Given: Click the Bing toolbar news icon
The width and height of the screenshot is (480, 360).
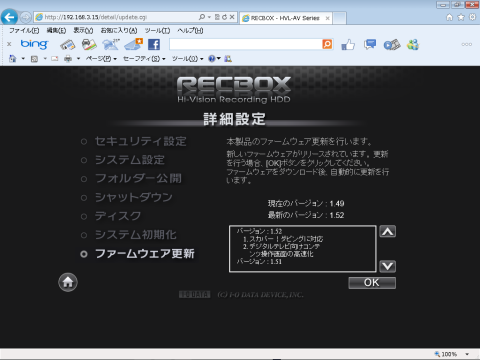Looking at the screenshot, I should pyautogui.click(x=68, y=45).
